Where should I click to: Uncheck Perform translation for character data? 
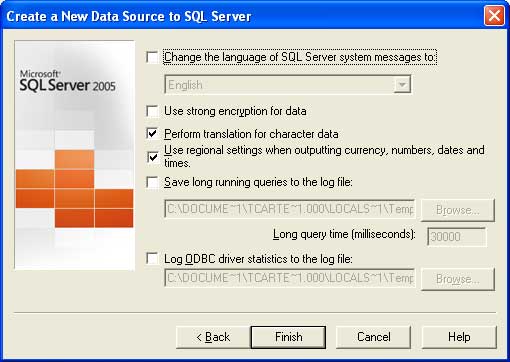click(x=152, y=134)
